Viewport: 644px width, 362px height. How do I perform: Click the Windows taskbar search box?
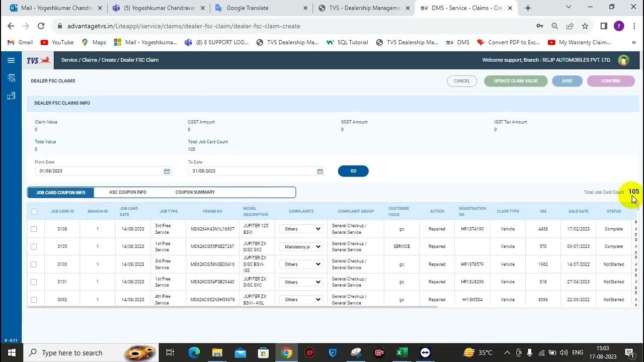(91, 352)
